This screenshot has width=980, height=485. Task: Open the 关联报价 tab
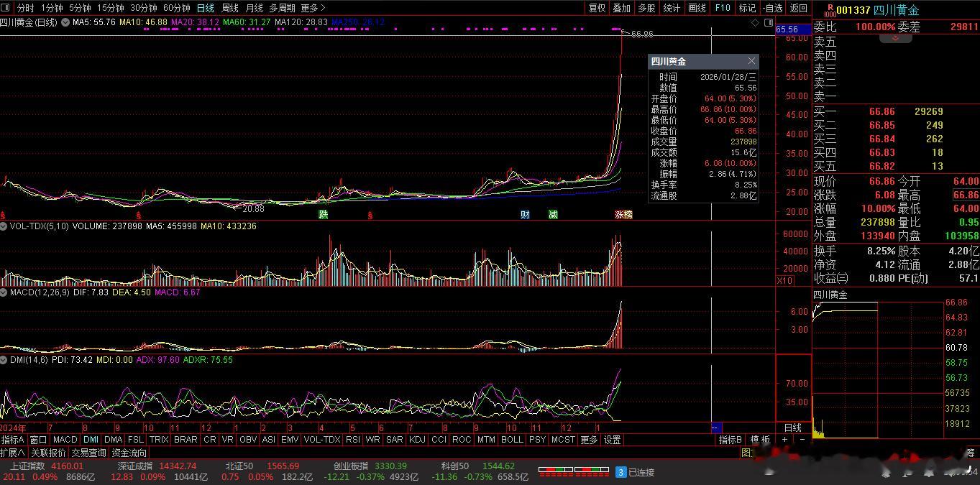[x=48, y=453]
